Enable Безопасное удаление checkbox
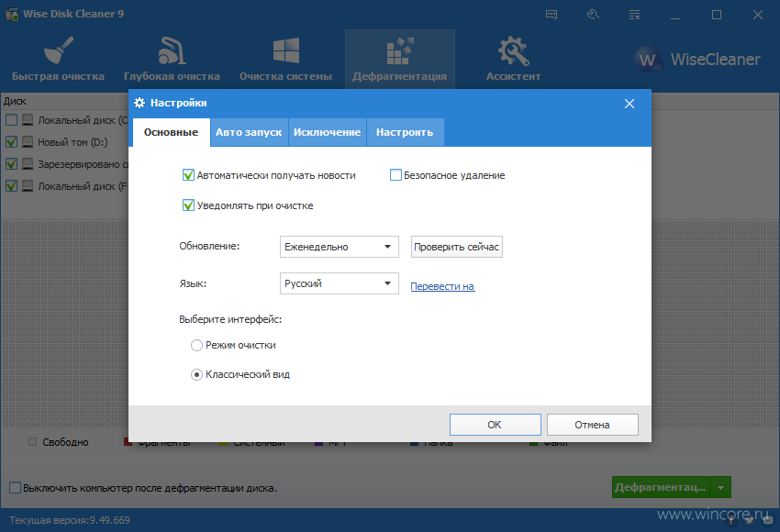 click(x=396, y=175)
